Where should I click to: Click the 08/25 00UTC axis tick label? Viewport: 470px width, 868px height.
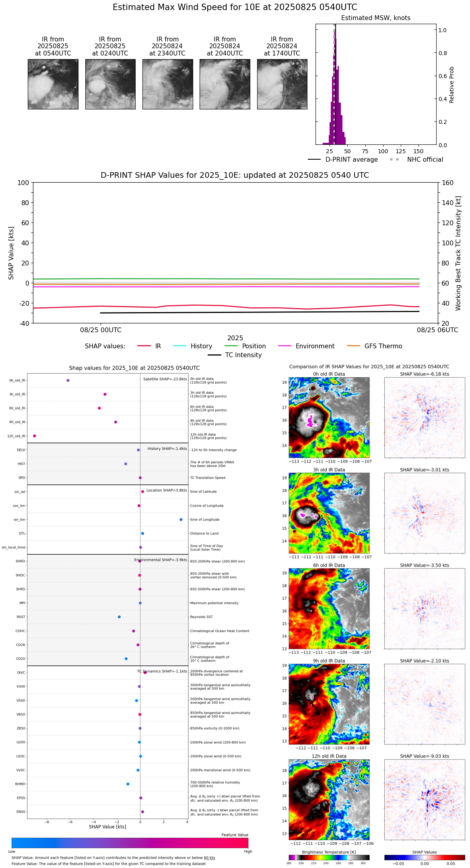click(x=101, y=330)
